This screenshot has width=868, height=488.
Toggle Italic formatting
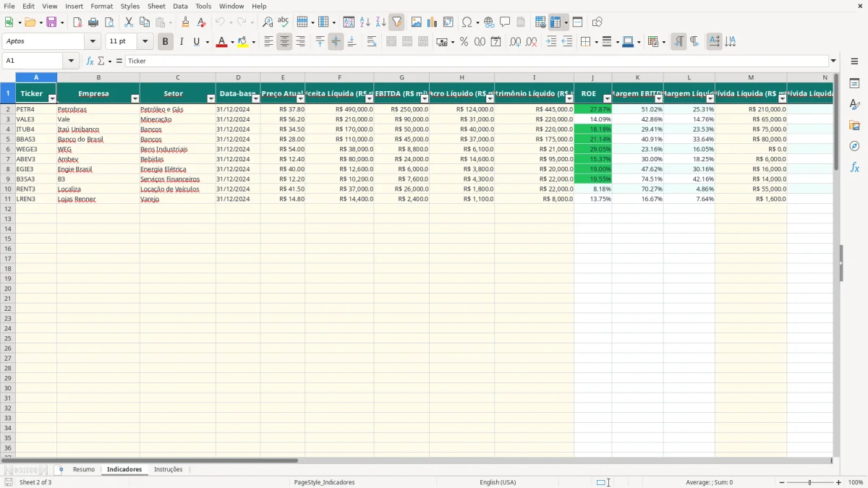coord(181,42)
